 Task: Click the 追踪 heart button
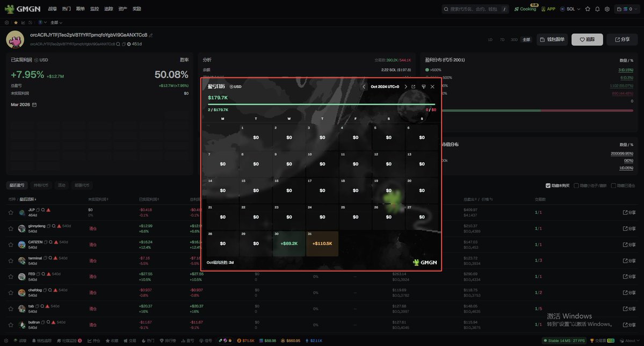[587, 39]
